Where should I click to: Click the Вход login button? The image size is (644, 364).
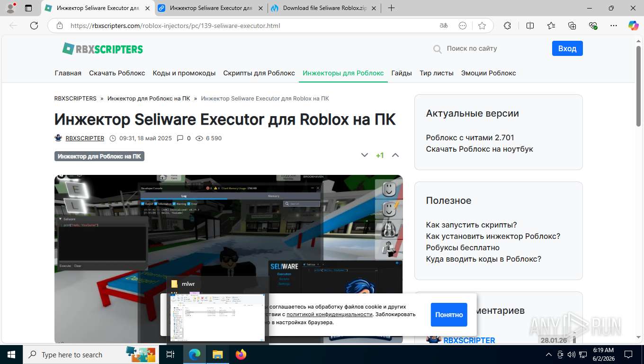pos(567,48)
